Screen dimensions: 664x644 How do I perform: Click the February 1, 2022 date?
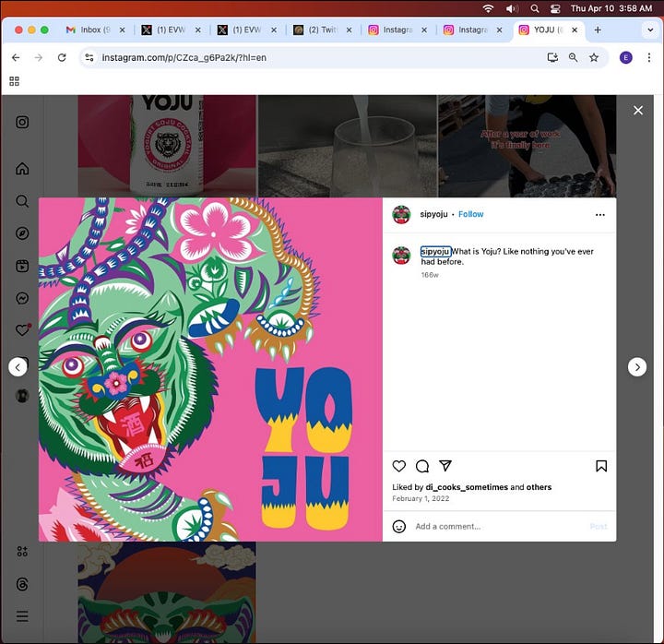coord(421,498)
